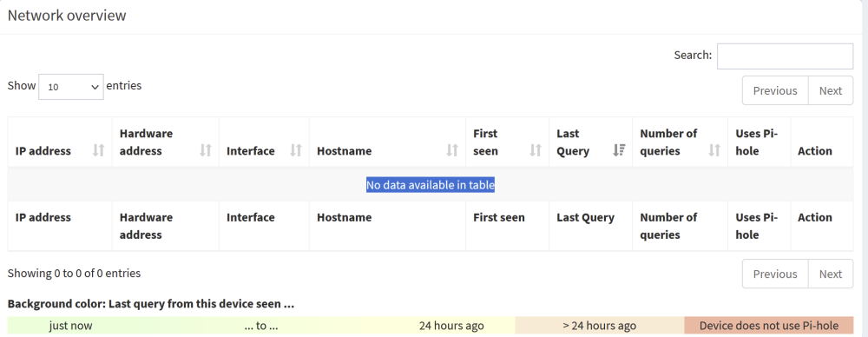
Task: Click 'Device does not use Pi-hole' swatch
Action: (769, 326)
